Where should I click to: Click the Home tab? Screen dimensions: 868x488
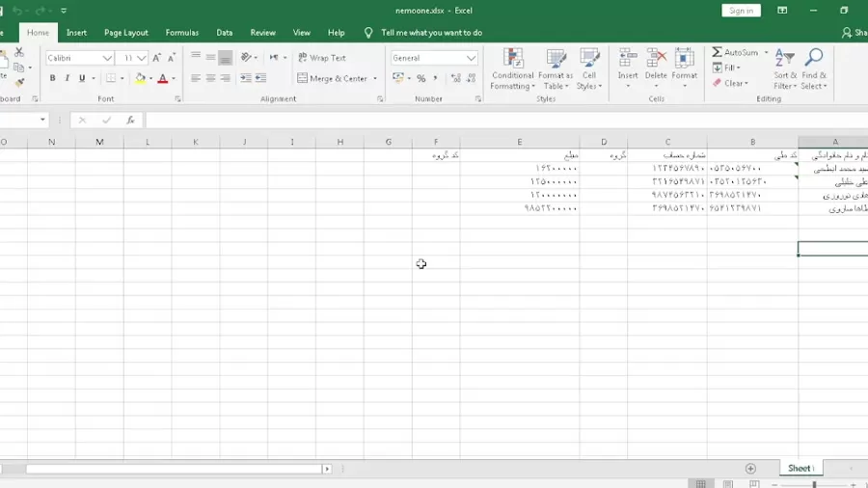38,33
